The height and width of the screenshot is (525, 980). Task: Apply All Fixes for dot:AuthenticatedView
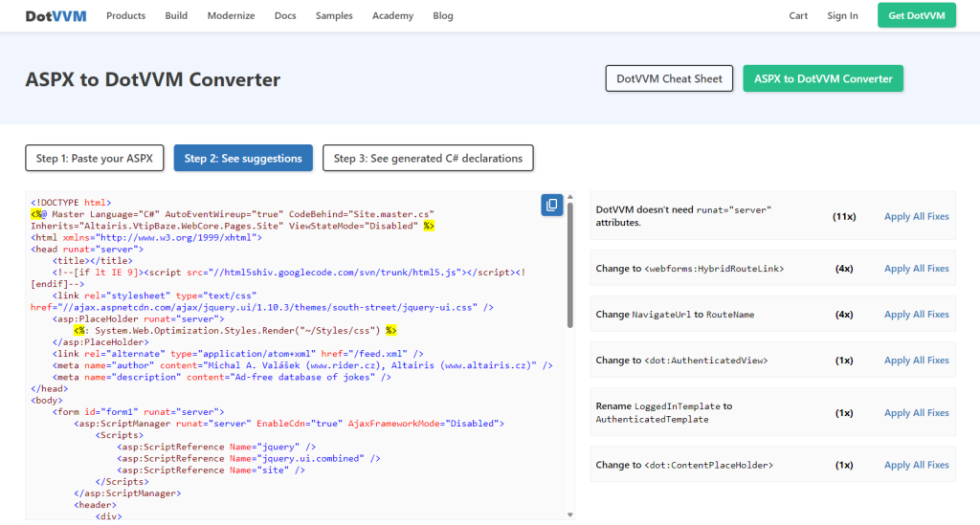(x=916, y=361)
